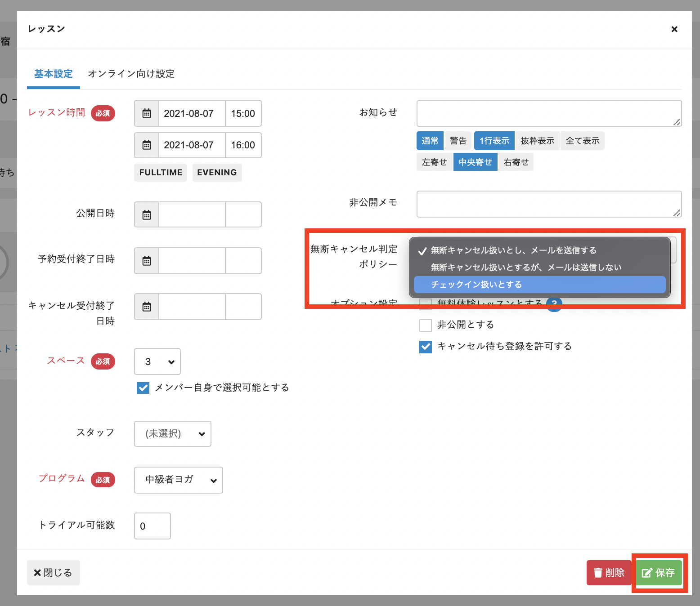This screenshot has height=606, width=700.
Task: Open the スタッフ dropdown showing (未選択)
Action: (x=173, y=434)
